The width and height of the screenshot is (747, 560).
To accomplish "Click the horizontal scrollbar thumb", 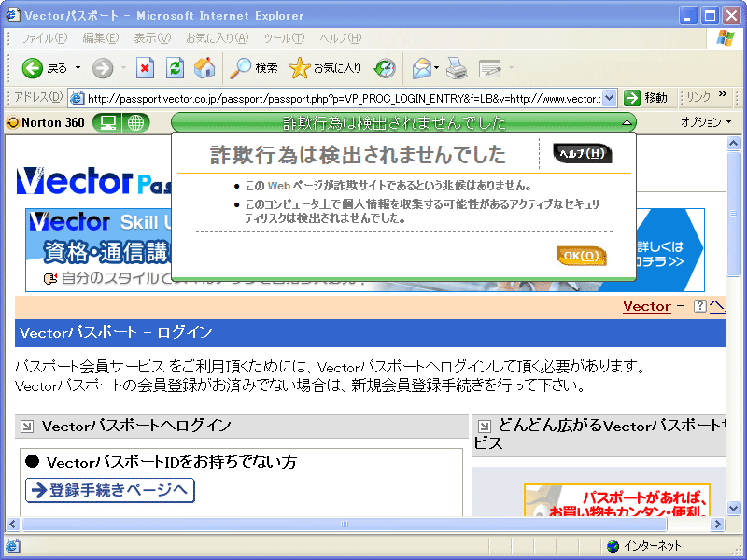I will click(345, 525).
